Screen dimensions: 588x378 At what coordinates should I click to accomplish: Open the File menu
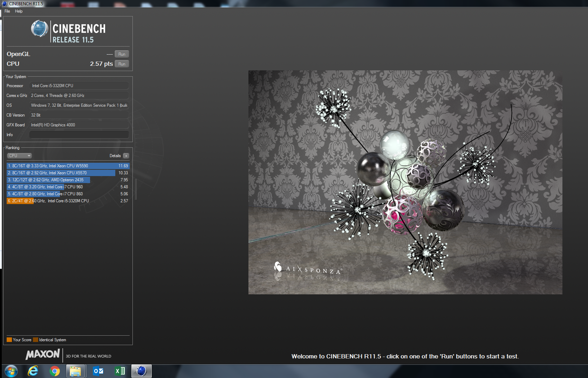coord(7,11)
